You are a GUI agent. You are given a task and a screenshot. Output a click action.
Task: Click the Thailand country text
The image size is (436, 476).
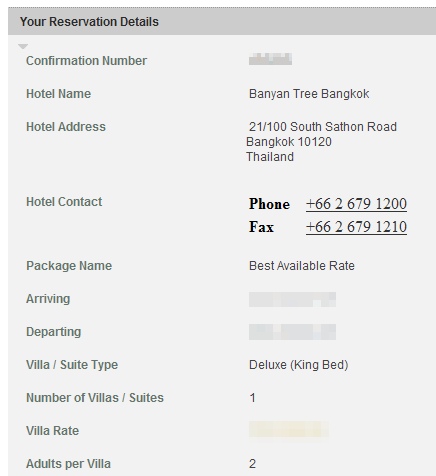click(270, 157)
